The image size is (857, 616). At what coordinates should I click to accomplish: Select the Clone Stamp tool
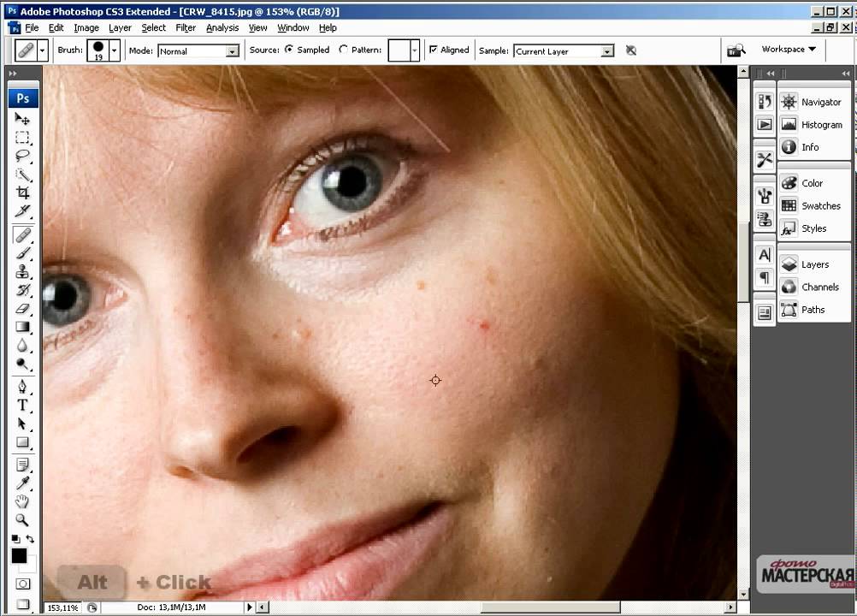22,272
